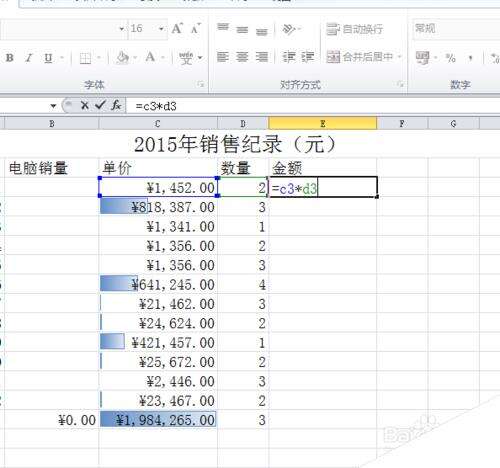Click formula bar showing =c3*d3

313,106
